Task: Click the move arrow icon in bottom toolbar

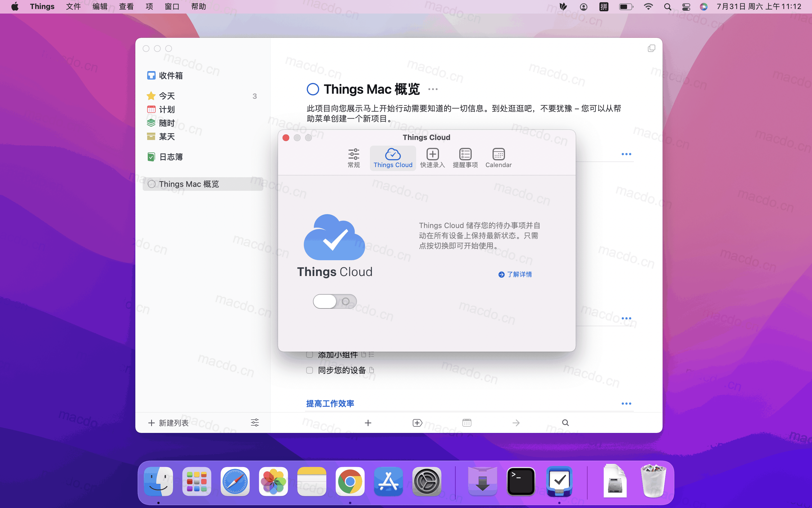Action: pos(516,423)
